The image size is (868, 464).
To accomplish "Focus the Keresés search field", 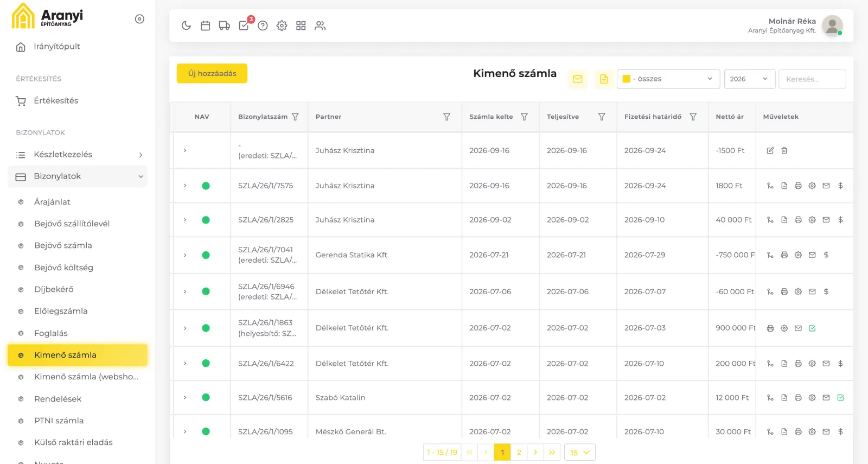I will [812, 79].
